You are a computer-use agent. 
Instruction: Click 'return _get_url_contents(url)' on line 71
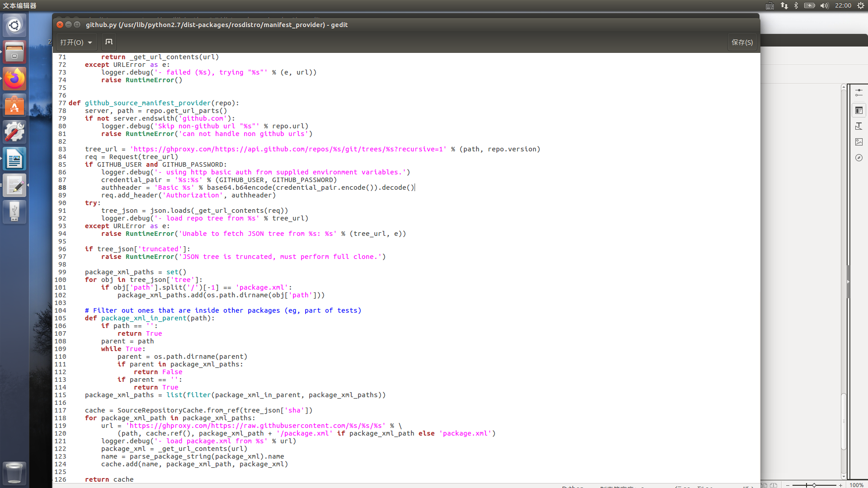[x=160, y=57]
